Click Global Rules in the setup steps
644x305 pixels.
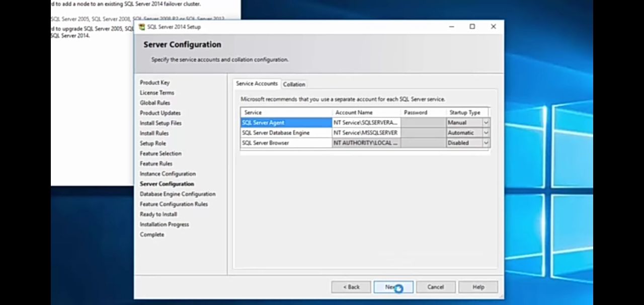[x=155, y=103]
